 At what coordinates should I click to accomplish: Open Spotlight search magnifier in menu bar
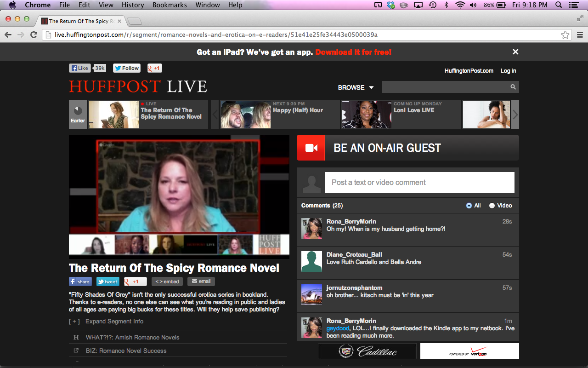[559, 5]
